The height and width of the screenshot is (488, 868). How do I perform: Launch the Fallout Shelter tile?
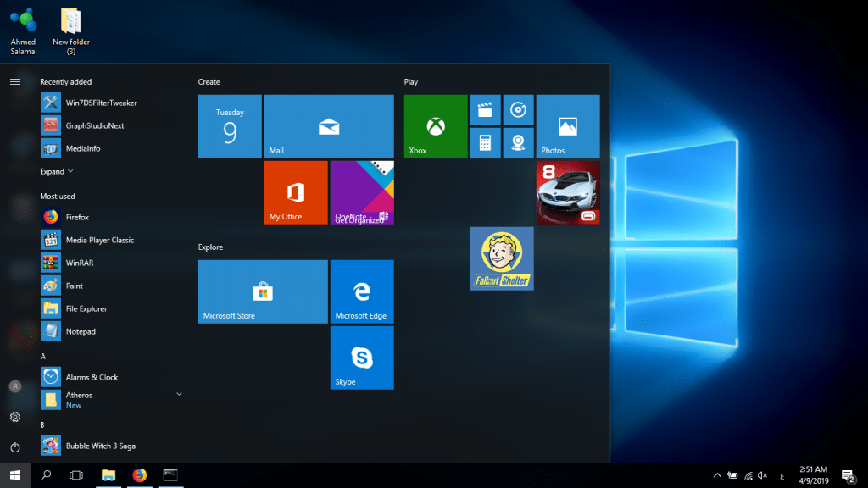502,258
